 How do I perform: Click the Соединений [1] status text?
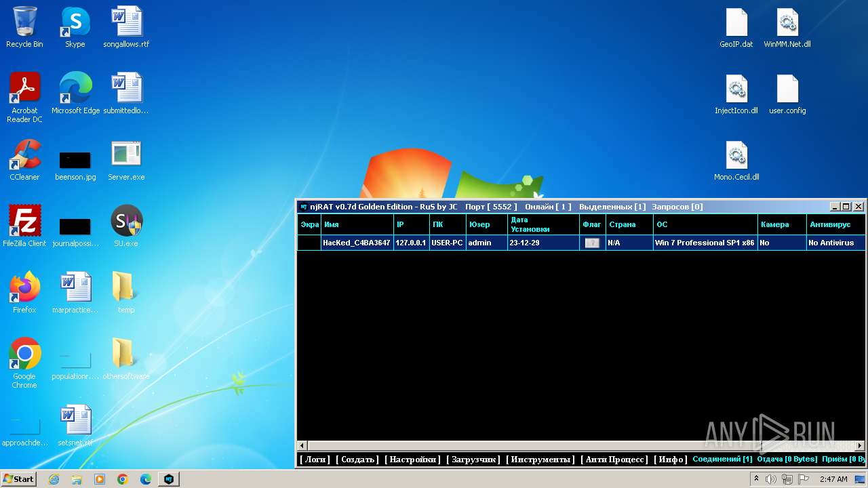tap(722, 459)
